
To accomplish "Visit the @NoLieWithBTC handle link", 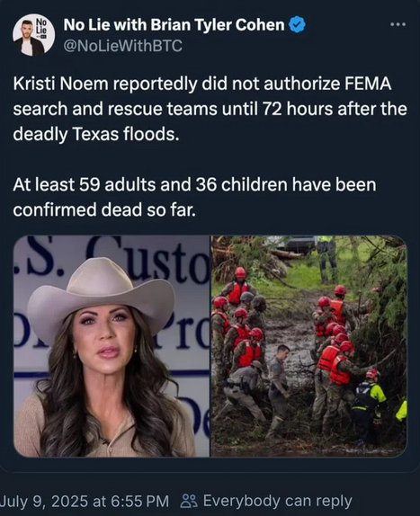I will coord(122,46).
